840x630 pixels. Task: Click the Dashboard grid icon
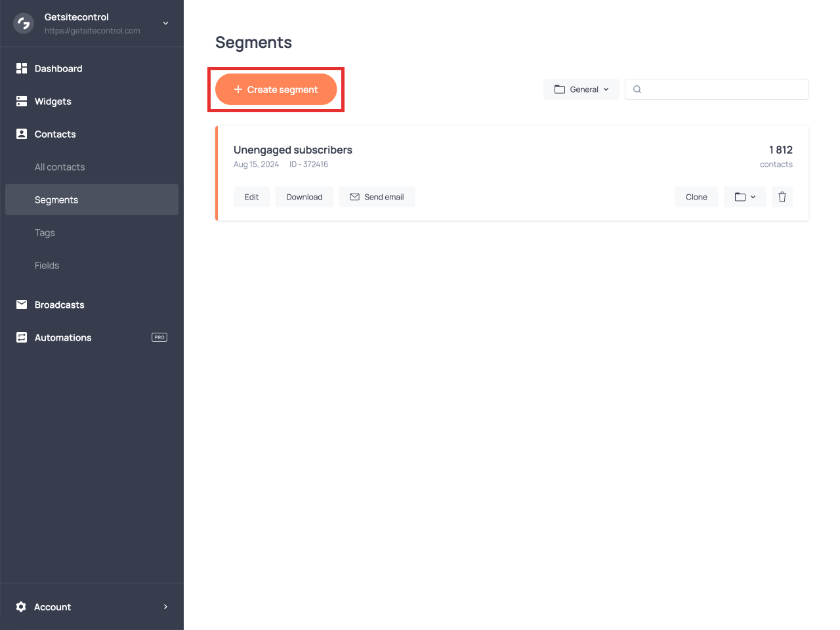tap(22, 68)
